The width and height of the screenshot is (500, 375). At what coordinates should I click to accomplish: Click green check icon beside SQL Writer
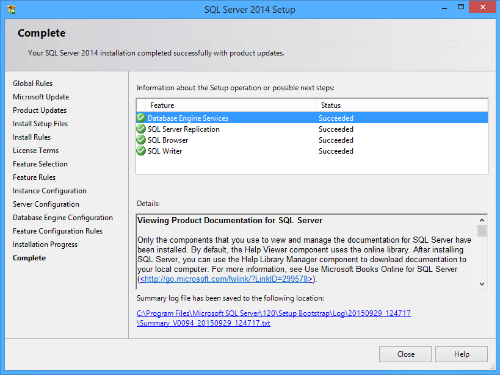pyautogui.click(x=141, y=151)
